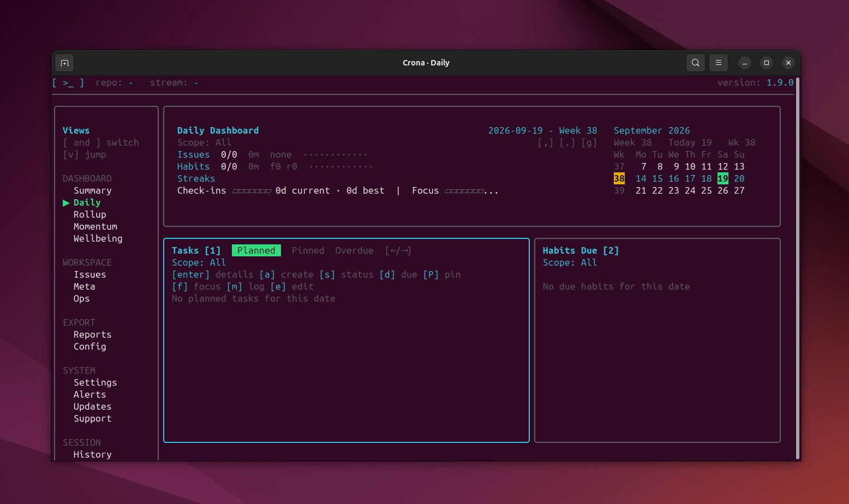
Task: Open the hamburger menu in title bar
Action: 718,63
